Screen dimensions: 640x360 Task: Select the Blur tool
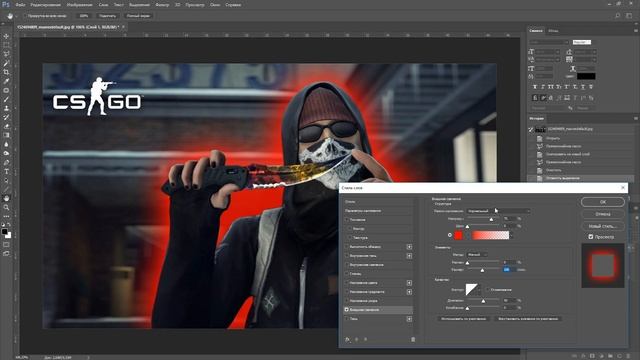[x=6, y=144]
